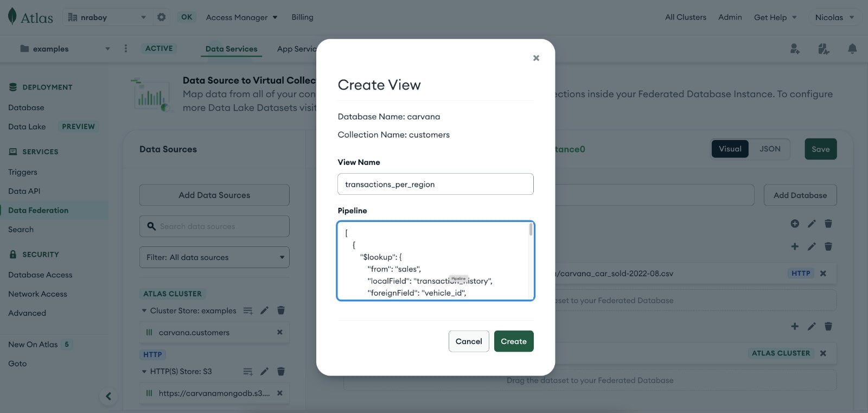
Task: Switch to the JSON editor view
Action: pyautogui.click(x=769, y=149)
